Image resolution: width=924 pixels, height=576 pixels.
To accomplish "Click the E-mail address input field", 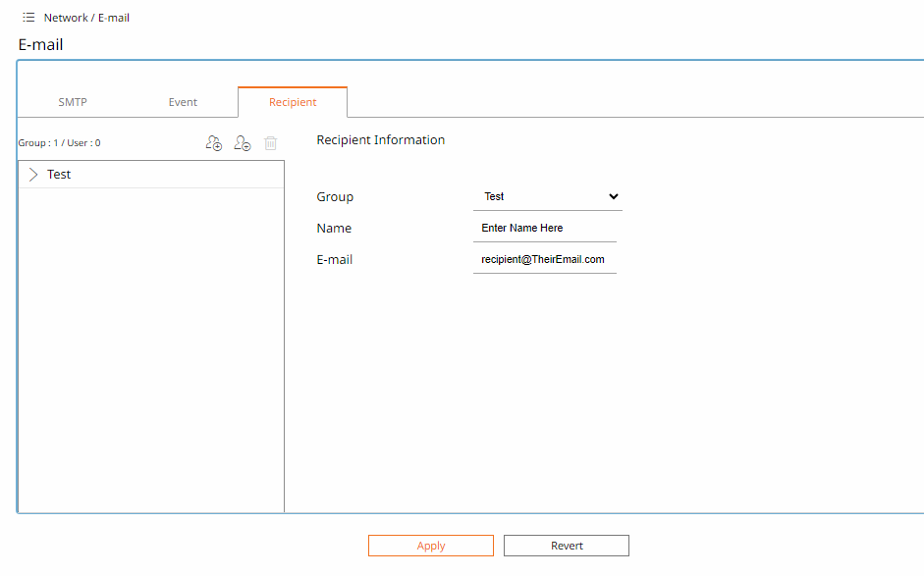I will point(545,259).
